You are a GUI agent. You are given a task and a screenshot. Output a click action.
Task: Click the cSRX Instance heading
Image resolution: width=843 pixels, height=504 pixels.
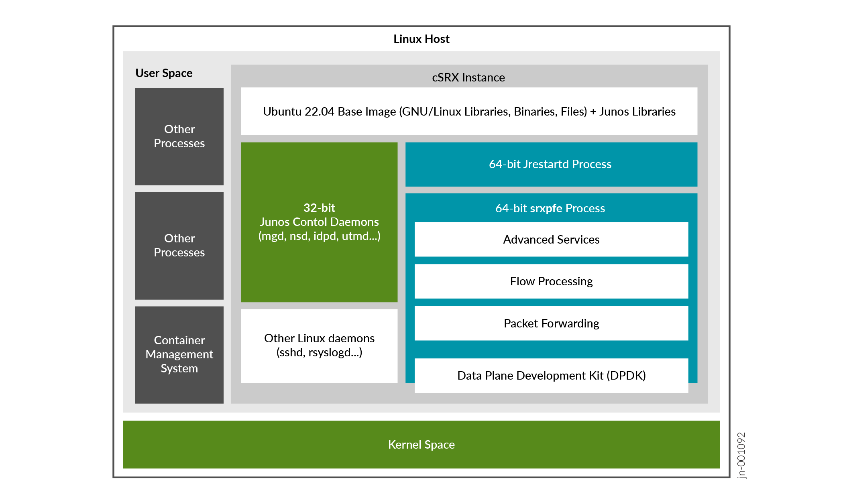click(x=468, y=77)
